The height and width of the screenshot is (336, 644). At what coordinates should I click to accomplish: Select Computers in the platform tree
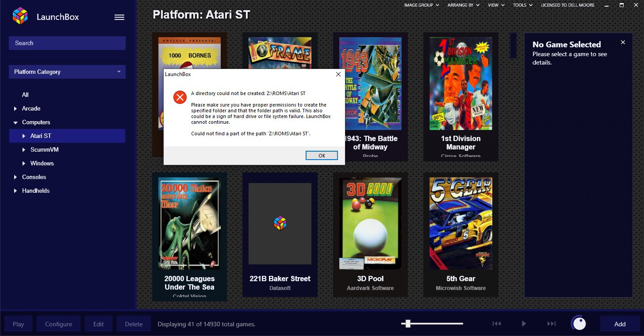[x=36, y=122]
